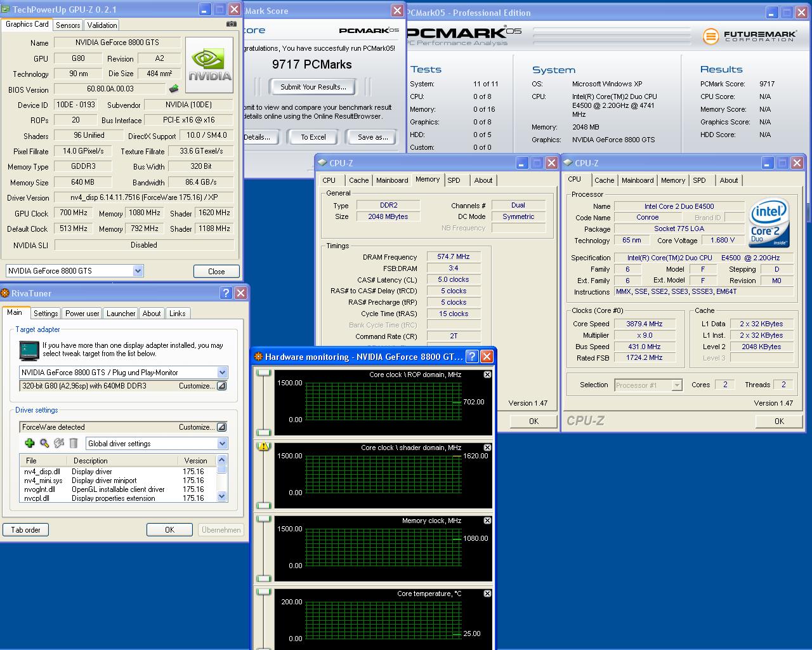
Task: Click the File column header in driver list
Action: pyautogui.click(x=43, y=461)
